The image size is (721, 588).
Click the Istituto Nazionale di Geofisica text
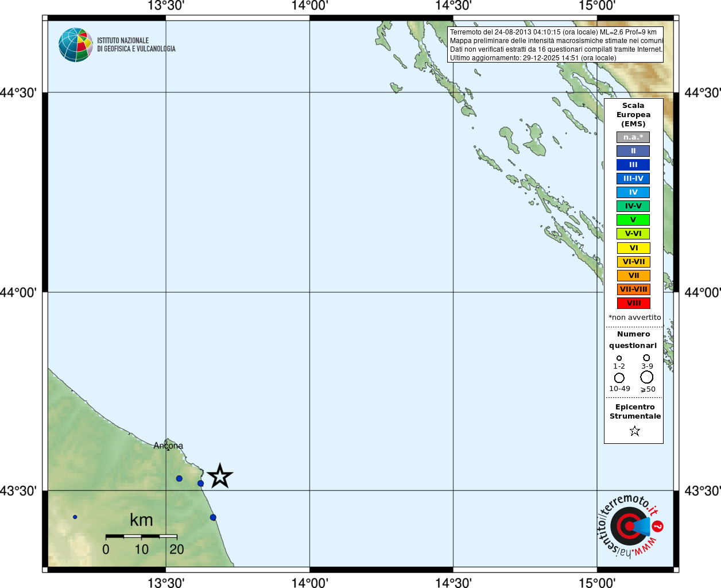(136, 45)
